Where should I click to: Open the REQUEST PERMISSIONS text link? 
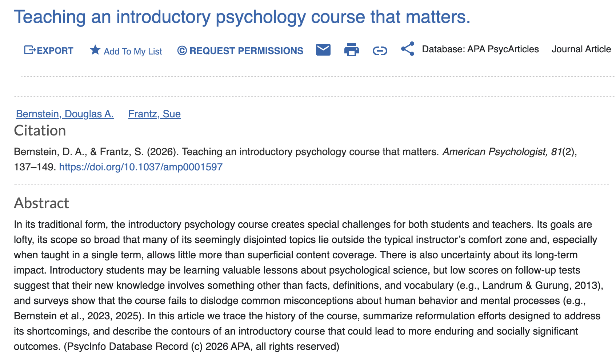coord(246,51)
